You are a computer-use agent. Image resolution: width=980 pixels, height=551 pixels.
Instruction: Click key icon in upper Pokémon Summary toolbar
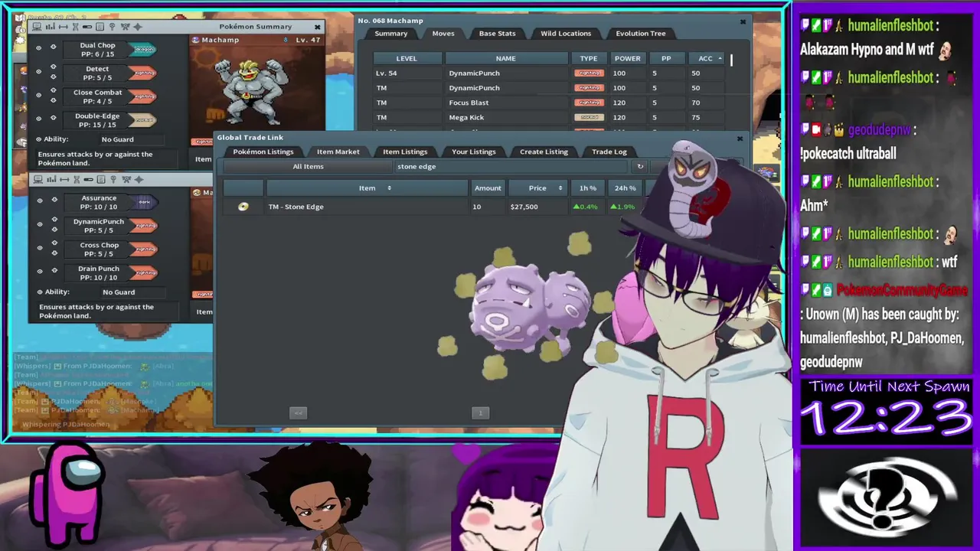click(112, 27)
